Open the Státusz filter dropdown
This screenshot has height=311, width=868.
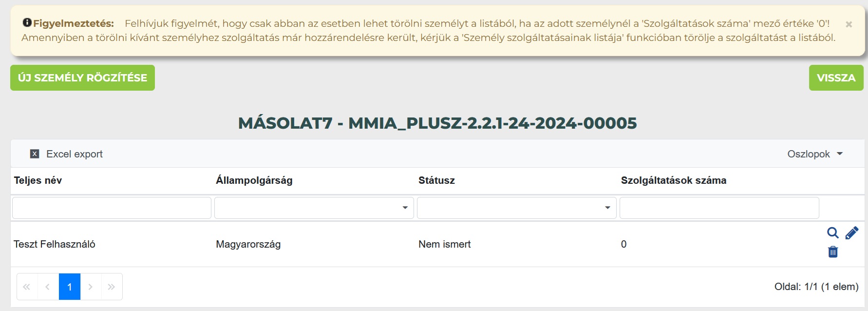(x=516, y=208)
